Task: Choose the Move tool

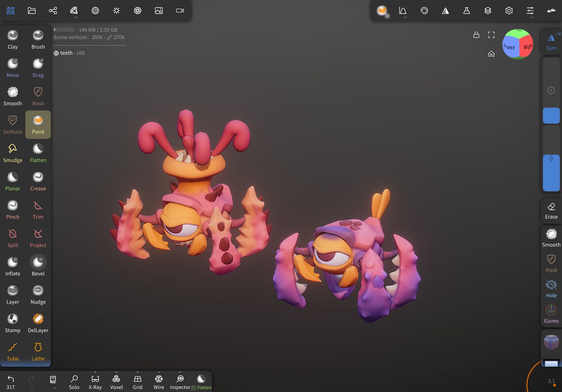Action: pyautogui.click(x=13, y=68)
